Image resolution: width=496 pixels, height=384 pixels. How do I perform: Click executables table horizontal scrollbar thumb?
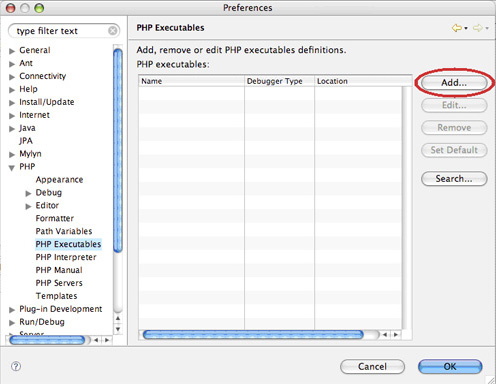point(253,334)
